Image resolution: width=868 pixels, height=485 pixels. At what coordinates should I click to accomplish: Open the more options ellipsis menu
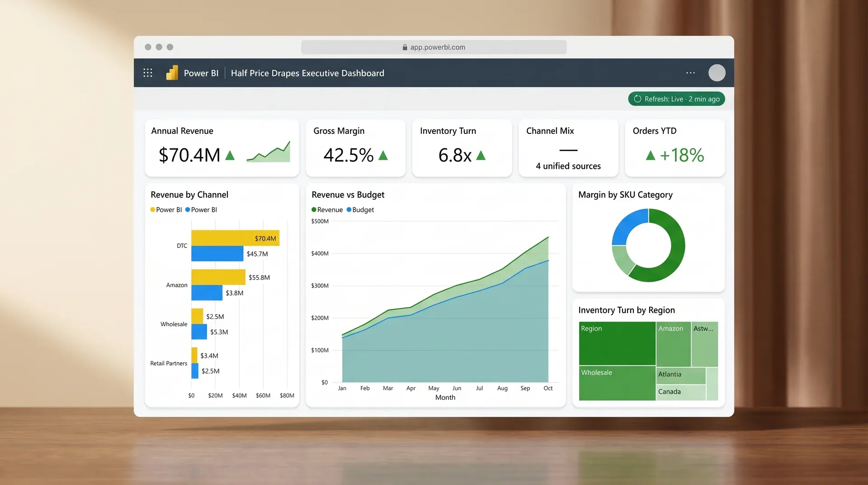point(690,73)
